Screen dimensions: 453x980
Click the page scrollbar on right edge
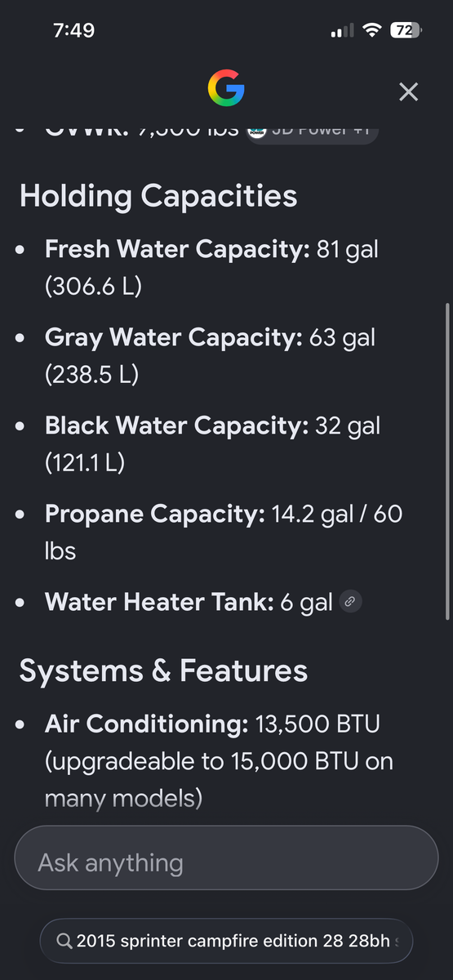pos(446,461)
